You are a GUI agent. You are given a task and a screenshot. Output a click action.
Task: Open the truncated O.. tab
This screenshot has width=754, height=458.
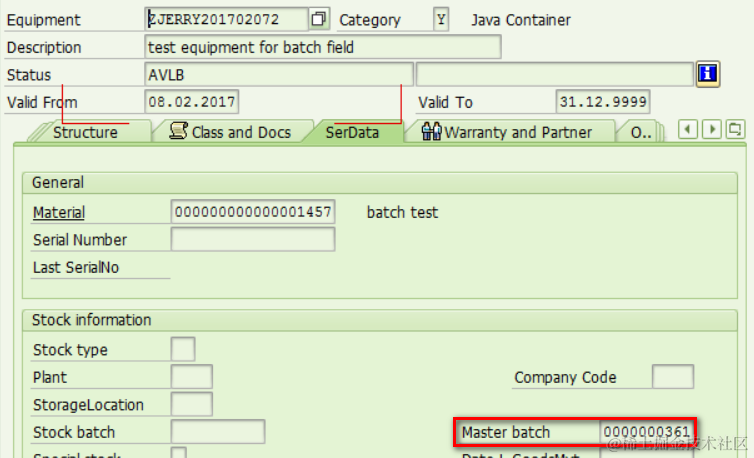(641, 132)
